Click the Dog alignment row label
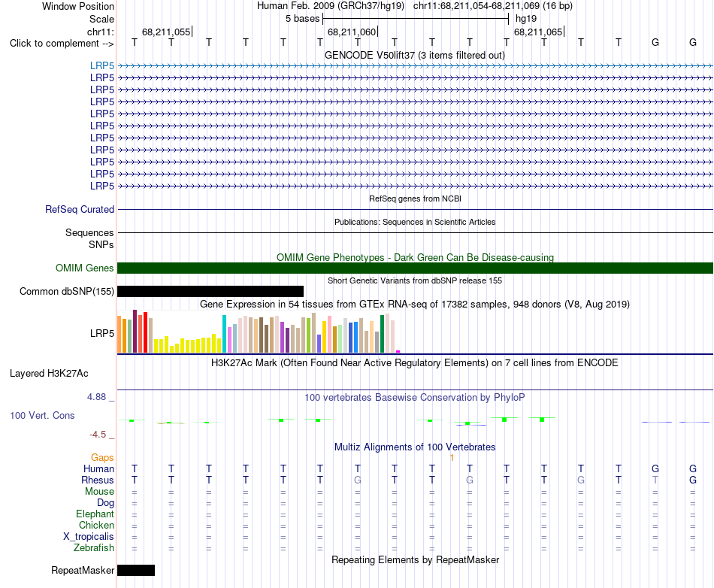 pyautogui.click(x=106, y=503)
